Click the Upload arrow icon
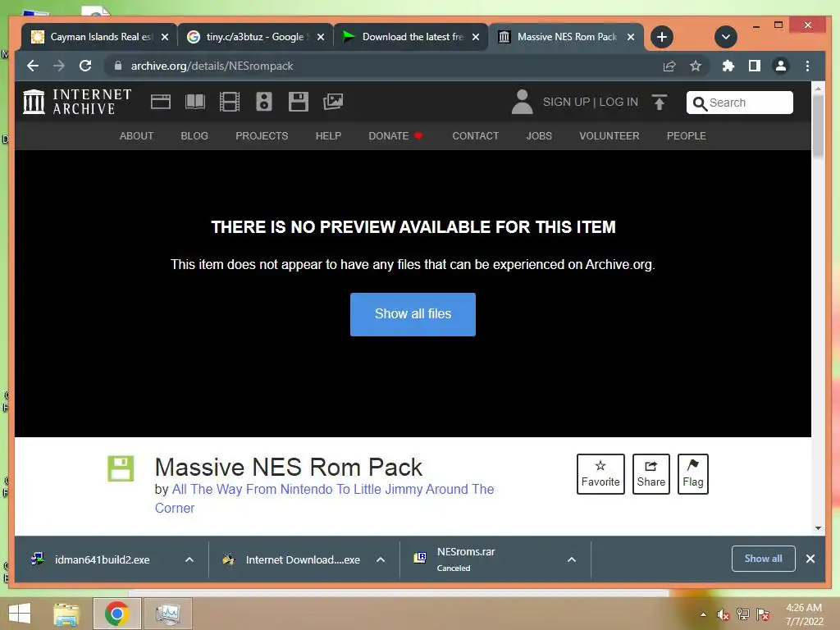 point(660,102)
